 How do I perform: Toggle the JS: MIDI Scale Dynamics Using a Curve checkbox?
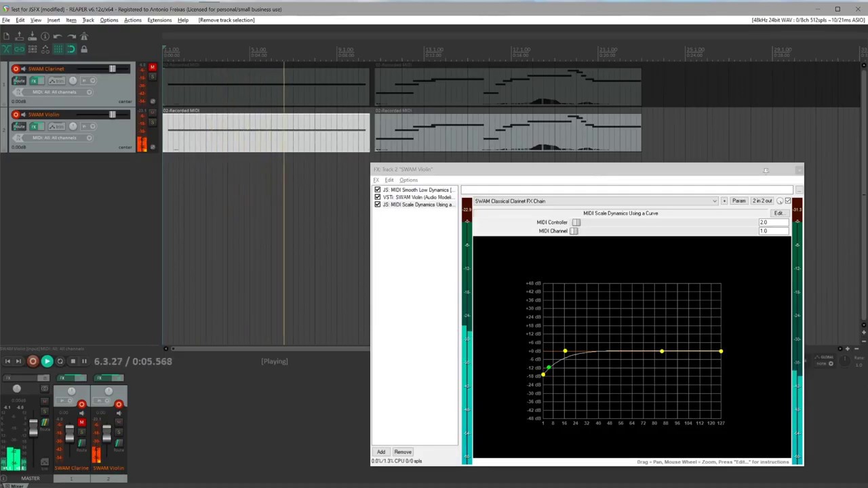378,205
